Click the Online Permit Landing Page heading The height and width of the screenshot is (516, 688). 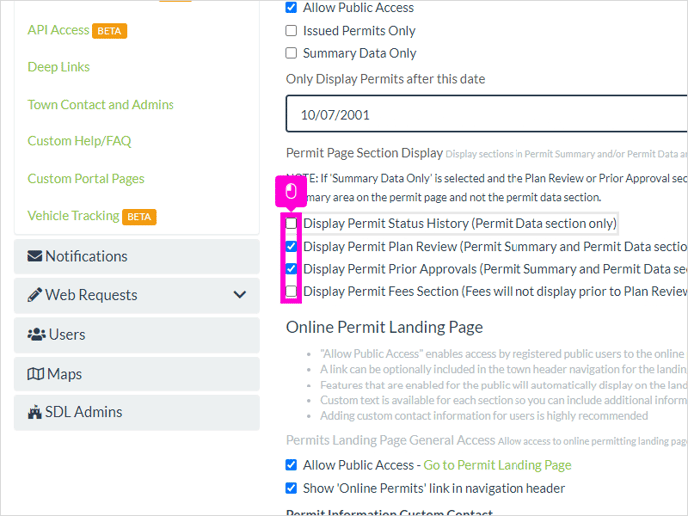pos(384,327)
